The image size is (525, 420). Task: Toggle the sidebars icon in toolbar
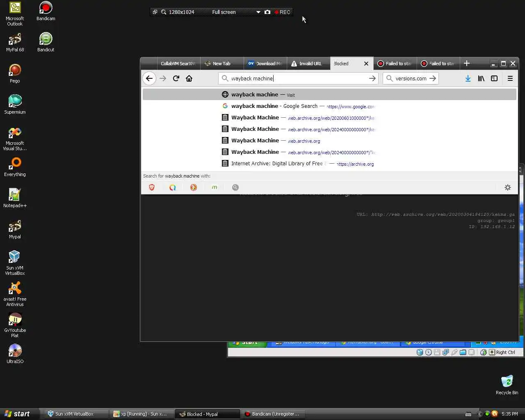coord(494,78)
